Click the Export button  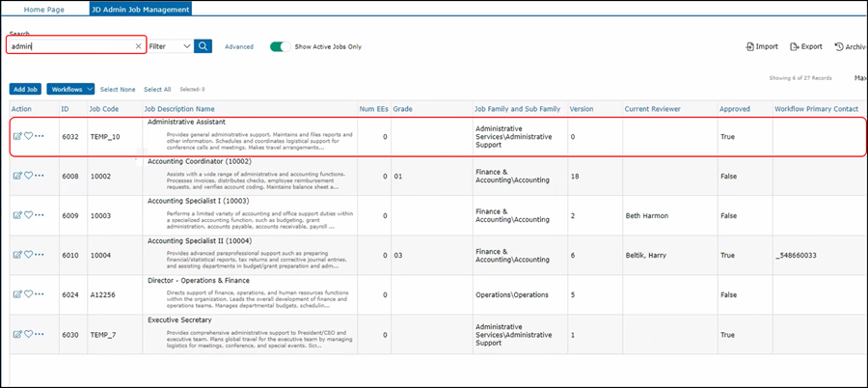click(x=806, y=46)
